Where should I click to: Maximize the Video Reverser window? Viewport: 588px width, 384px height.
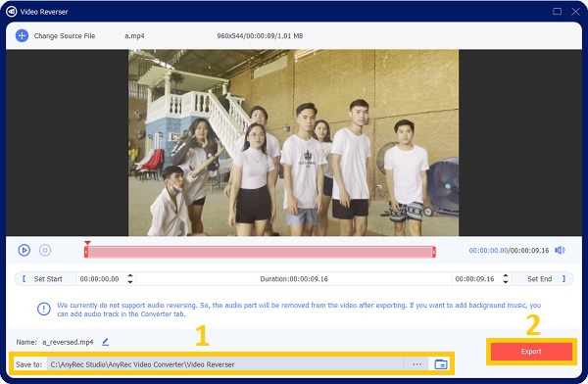click(558, 11)
